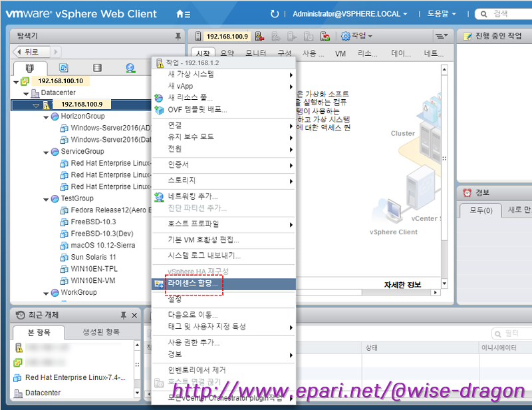Open the VMs and Templates inventory tab

63,68
